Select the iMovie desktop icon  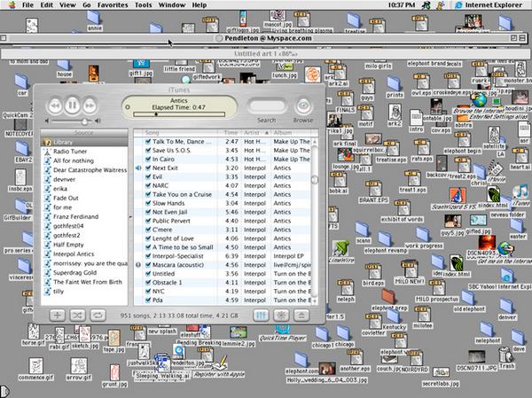coord(495,172)
